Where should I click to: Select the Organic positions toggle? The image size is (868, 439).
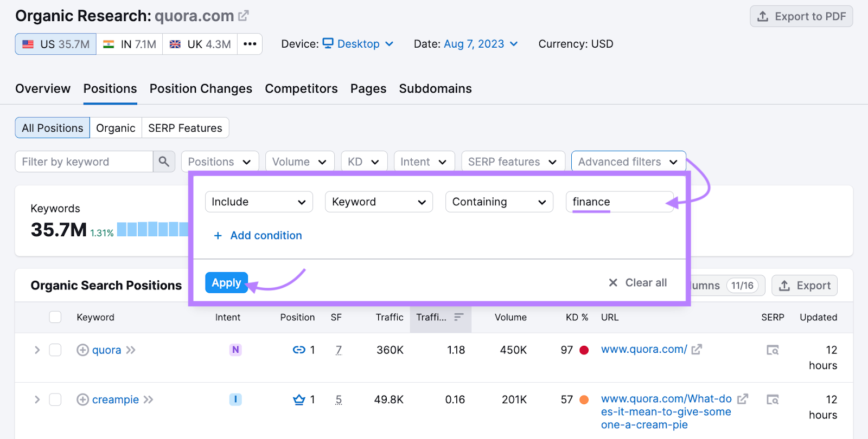[x=116, y=128]
